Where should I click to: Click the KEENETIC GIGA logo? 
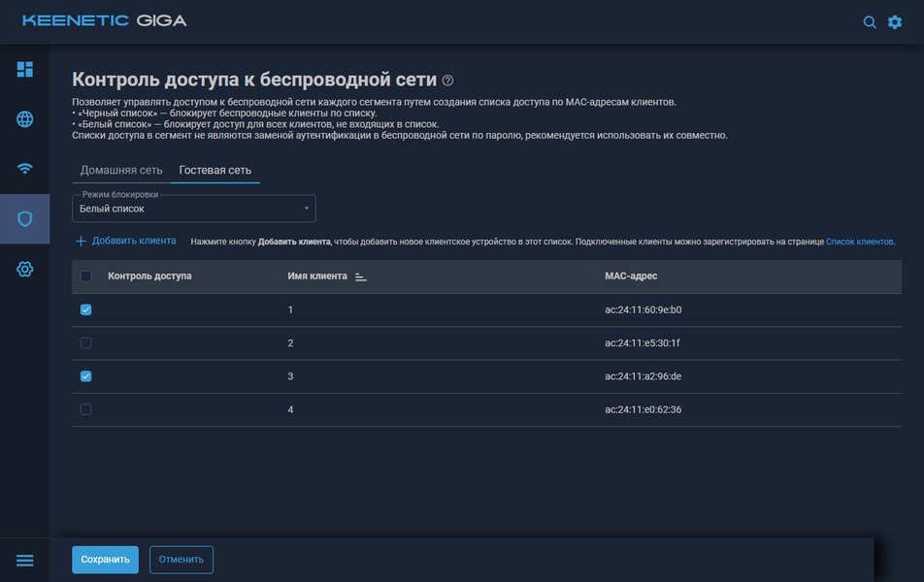tap(104, 20)
